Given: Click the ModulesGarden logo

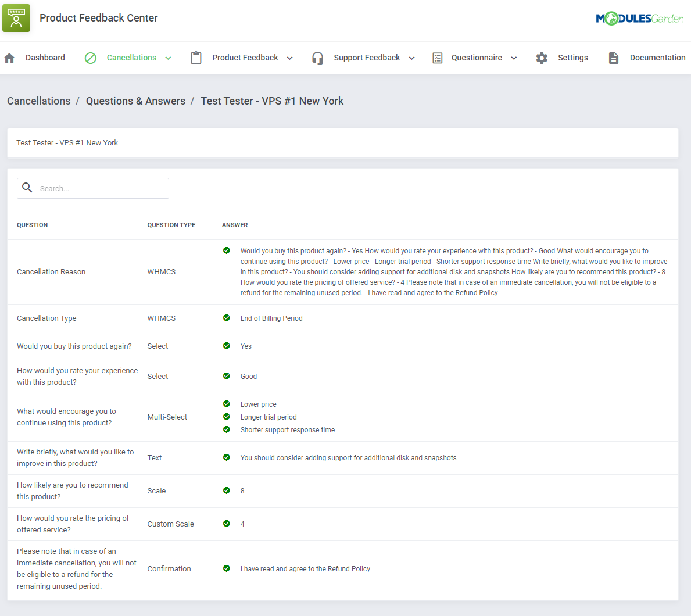Looking at the screenshot, I should point(639,19).
